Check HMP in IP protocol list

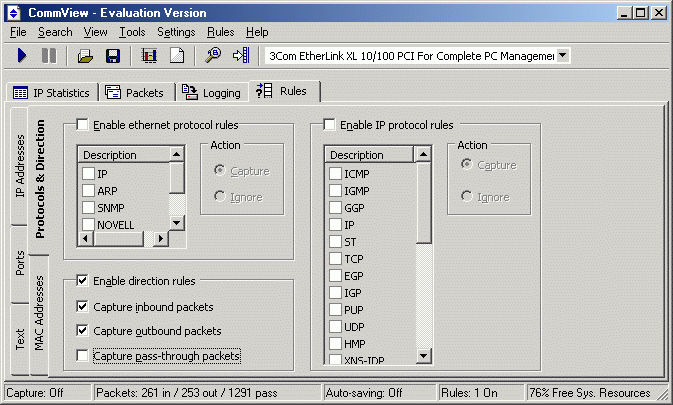point(335,344)
